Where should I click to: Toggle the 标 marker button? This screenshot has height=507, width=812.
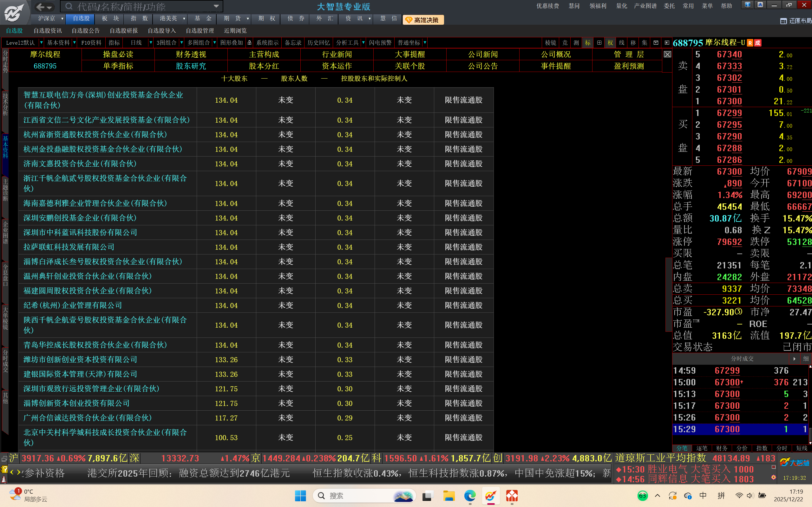tap(588, 42)
